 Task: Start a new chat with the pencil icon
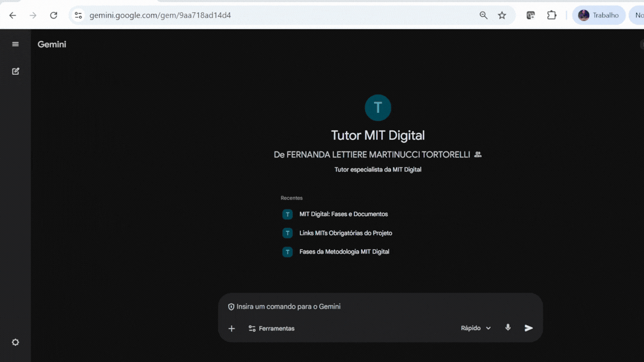point(16,71)
